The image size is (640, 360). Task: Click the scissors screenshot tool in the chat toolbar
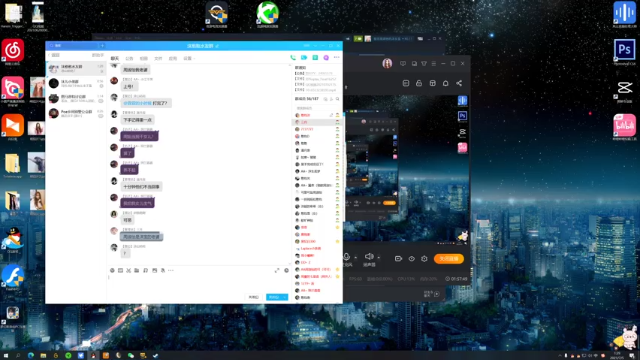(x=129, y=270)
